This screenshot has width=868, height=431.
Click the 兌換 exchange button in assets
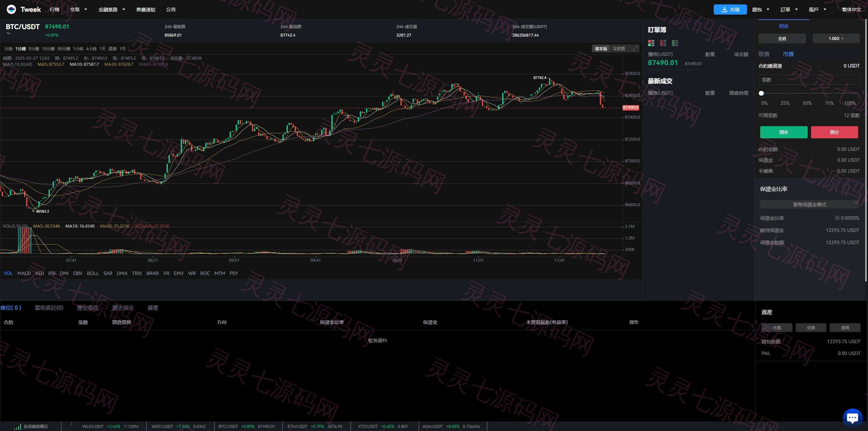811,328
